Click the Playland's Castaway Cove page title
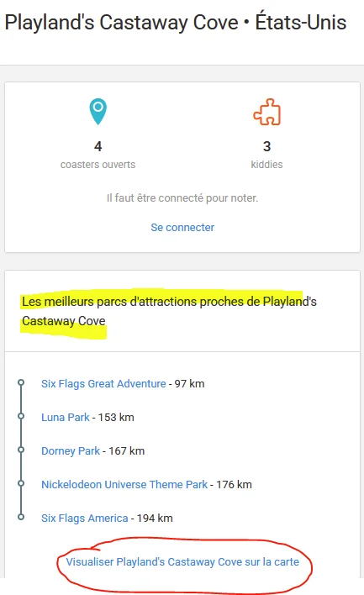Screen dimensions: 364x595 121,22
